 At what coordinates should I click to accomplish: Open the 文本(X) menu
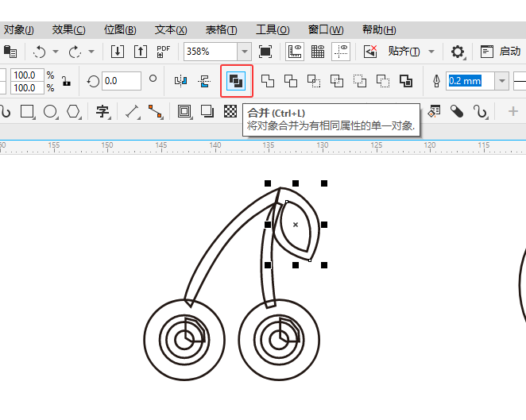(171, 30)
